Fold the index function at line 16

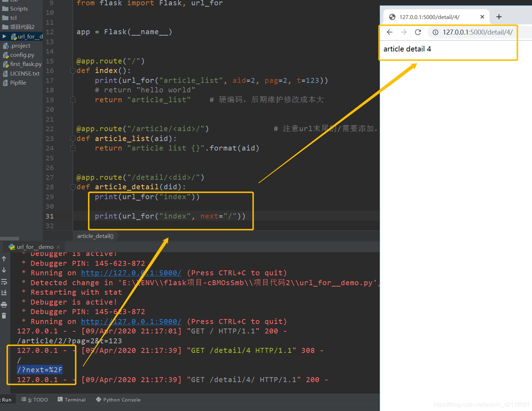coord(73,71)
